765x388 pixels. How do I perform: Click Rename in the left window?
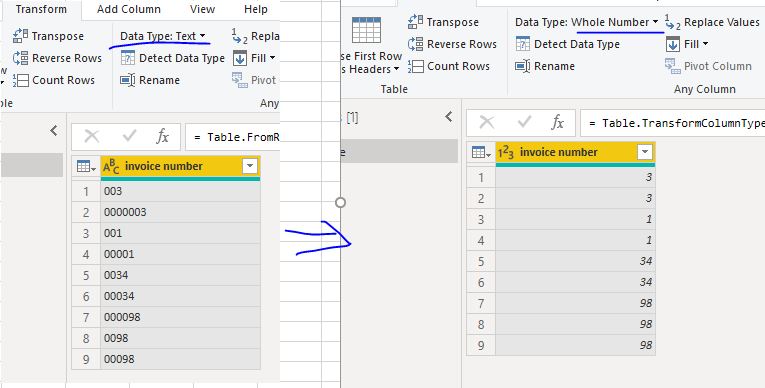[x=150, y=80]
